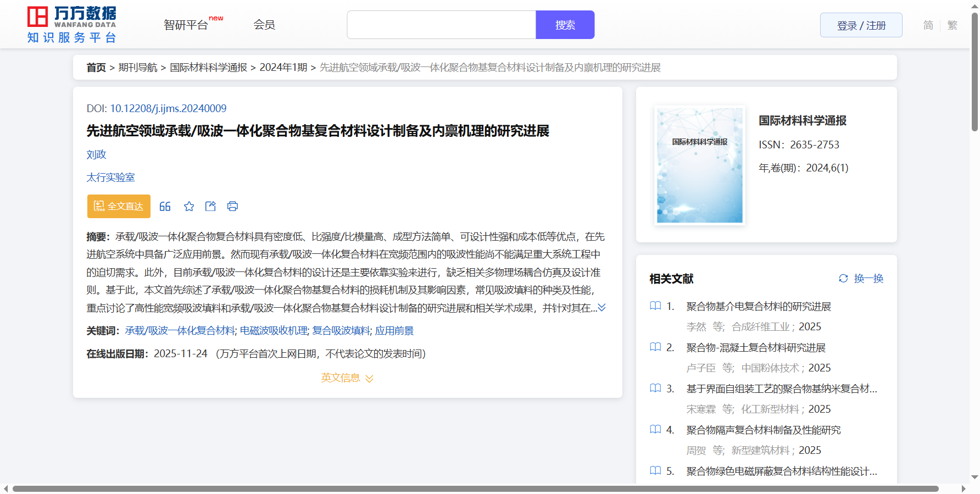Click book icon for first related document
The width and height of the screenshot is (980, 494).
655,306
